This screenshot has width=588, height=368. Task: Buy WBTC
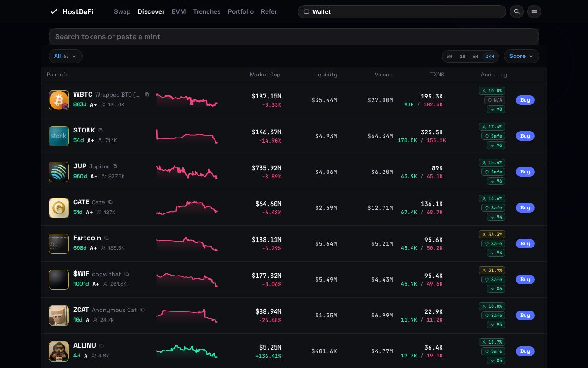(525, 100)
